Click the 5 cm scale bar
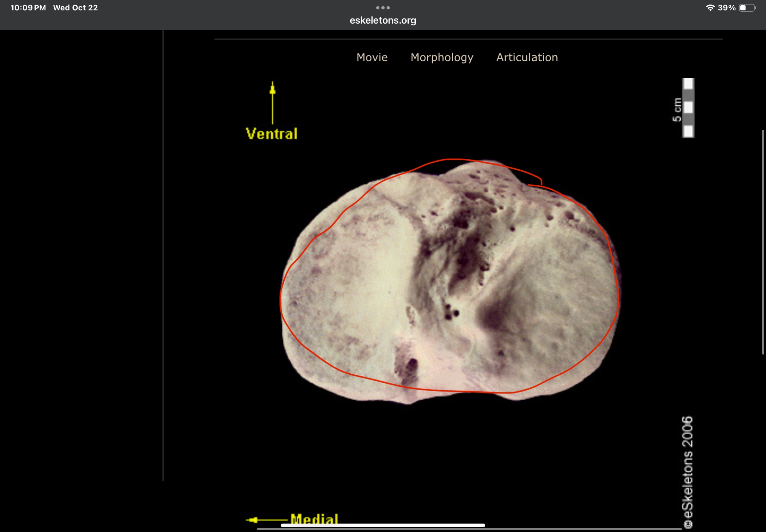Viewport: 766px width, 532px height. pyautogui.click(x=688, y=108)
